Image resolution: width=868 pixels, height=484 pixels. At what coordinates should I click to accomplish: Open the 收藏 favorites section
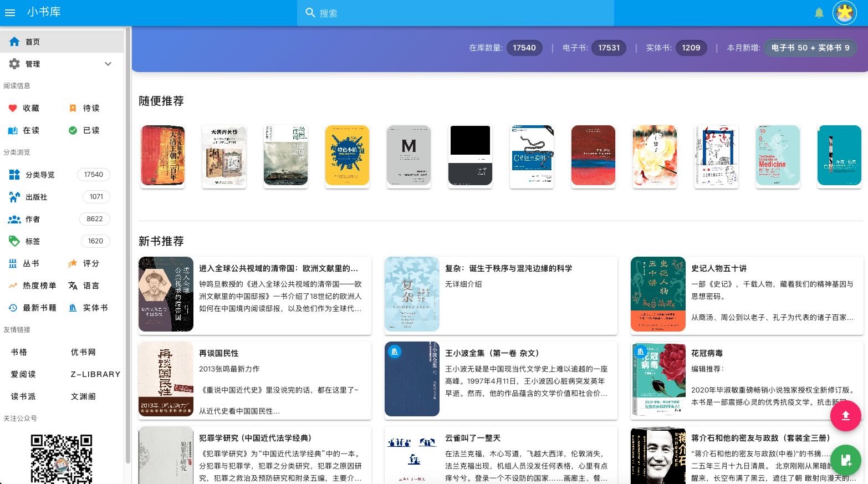[31, 108]
